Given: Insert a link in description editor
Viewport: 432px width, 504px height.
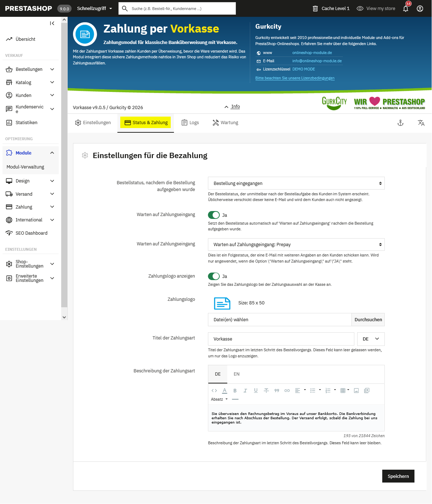Looking at the screenshot, I should [287, 391].
